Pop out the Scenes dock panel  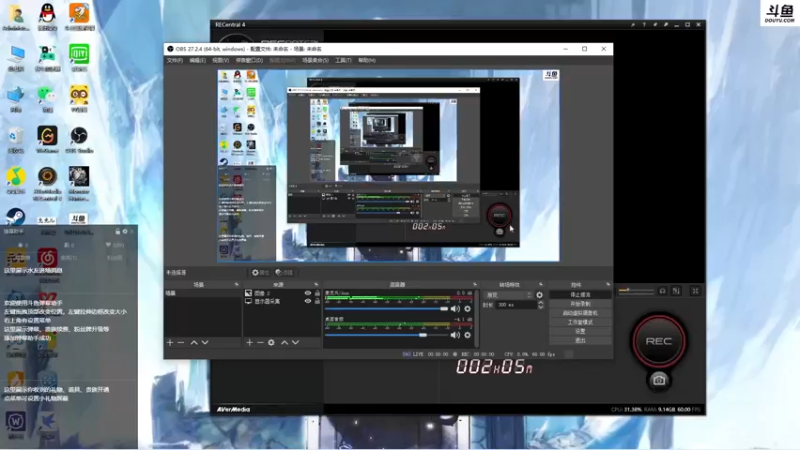(x=236, y=284)
